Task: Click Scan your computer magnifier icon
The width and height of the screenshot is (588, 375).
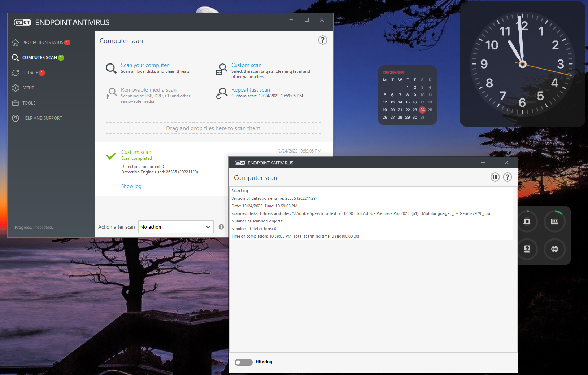Action: click(111, 68)
